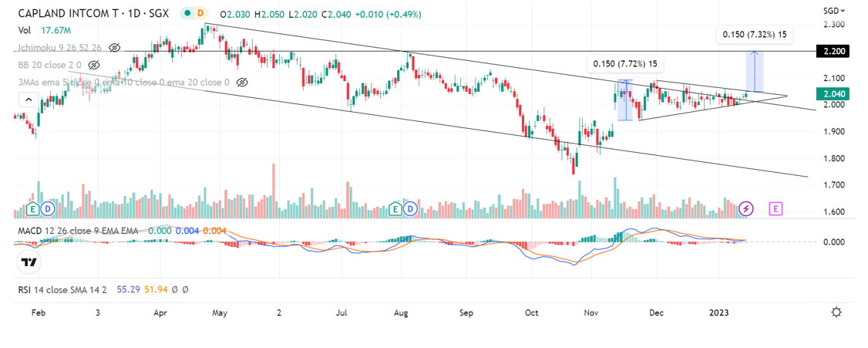Open the earnings E marker near February
Screen dimensions: 868x348
click(32, 209)
